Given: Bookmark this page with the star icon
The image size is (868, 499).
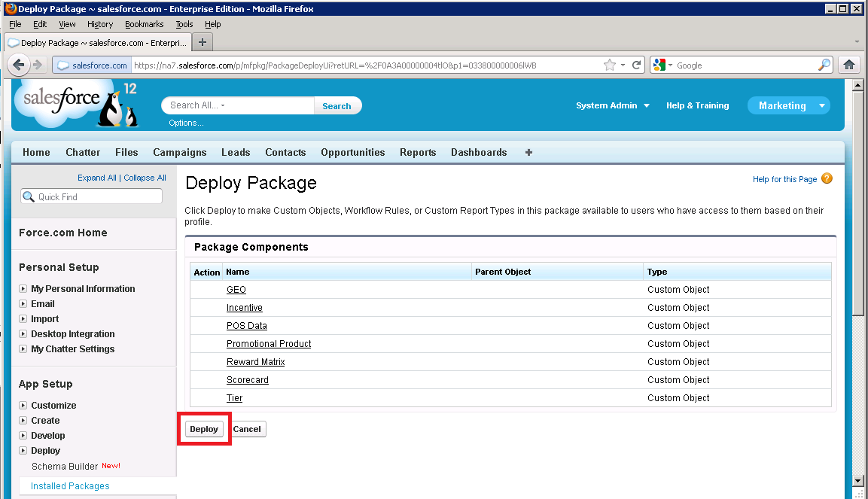Looking at the screenshot, I should point(609,65).
